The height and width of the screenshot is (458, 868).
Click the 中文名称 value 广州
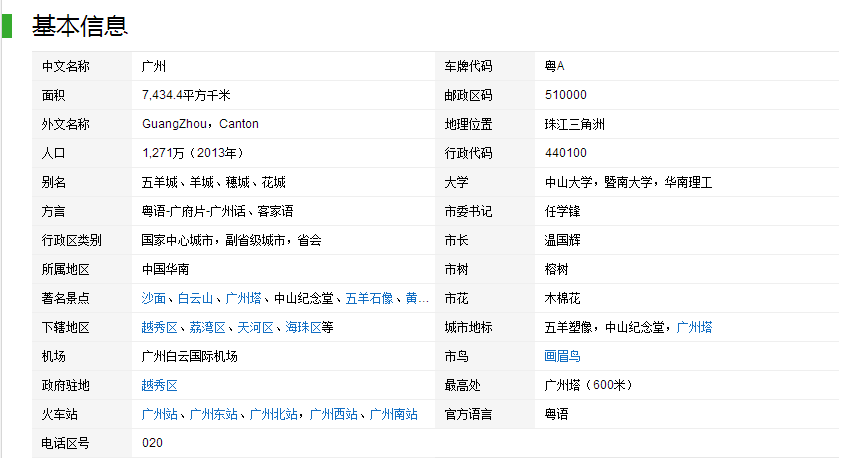(153, 66)
